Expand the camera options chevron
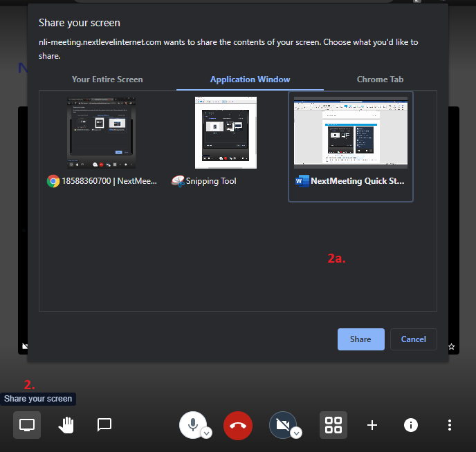 (x=296, y=433)
